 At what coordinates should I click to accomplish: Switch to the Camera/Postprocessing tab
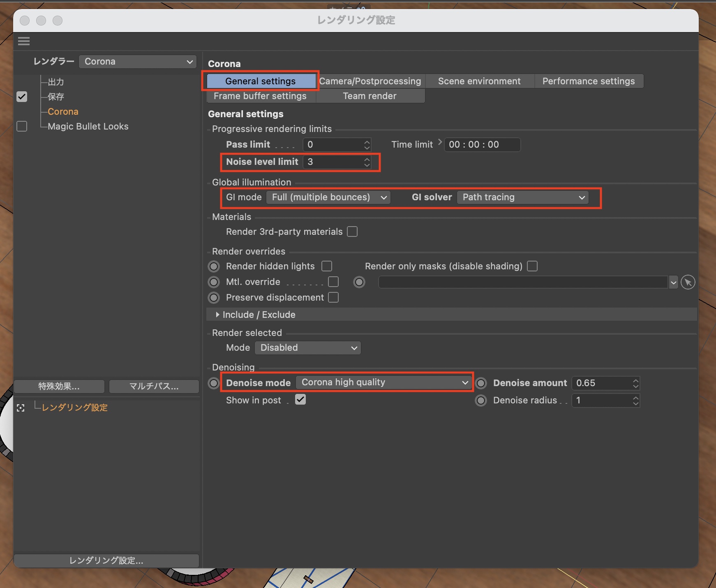tap(370, 81)
